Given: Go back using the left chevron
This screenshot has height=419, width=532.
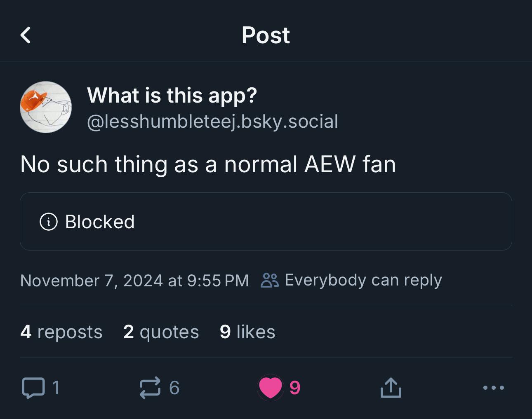Looking at the screenshot, I should tap(26, 35).
